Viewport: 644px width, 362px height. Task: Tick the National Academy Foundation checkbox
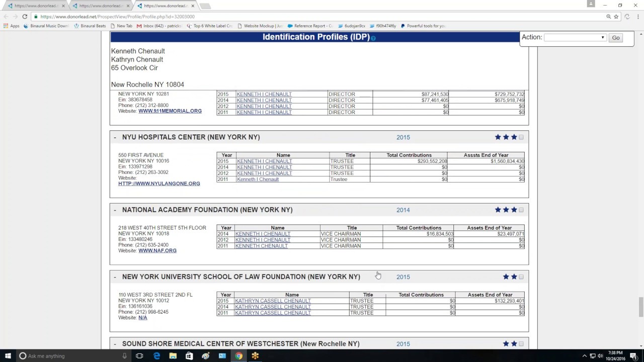click(521, 210)
